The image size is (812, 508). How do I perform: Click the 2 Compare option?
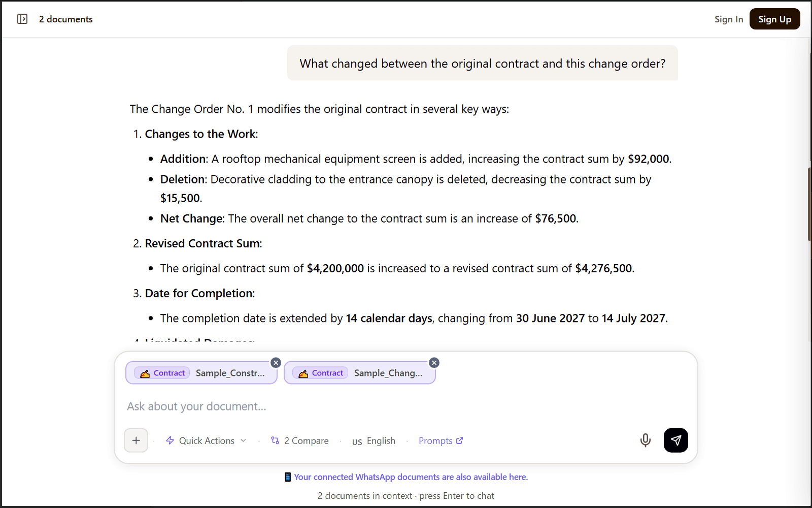pyautogui.click(x=300, y=441)
